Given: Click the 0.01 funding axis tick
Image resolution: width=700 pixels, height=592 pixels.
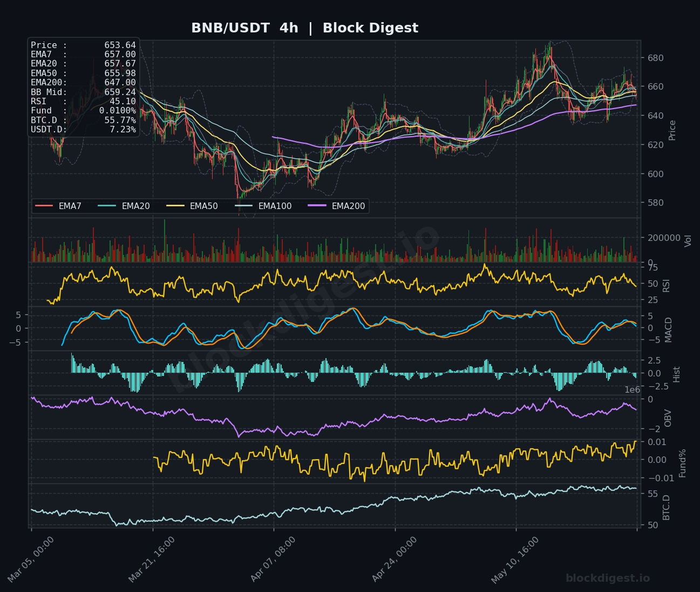Looking at the screenshot, I should click(x=656, y=442).
